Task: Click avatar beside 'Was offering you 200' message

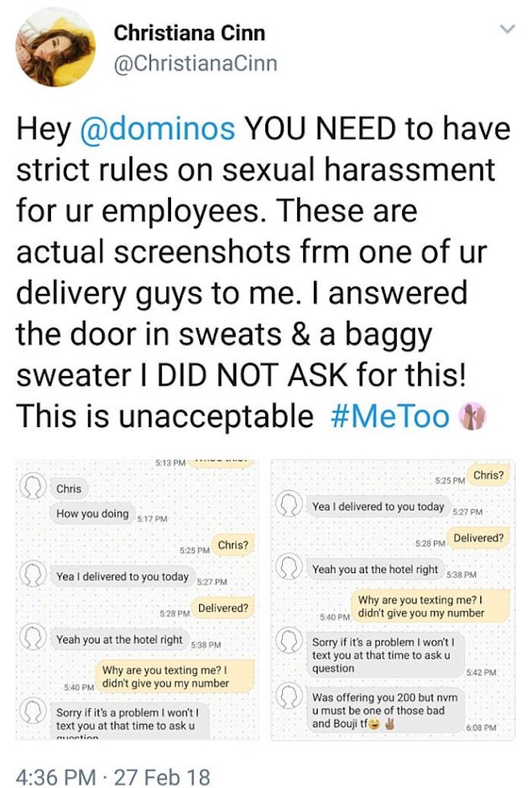Action: [289, 695]
